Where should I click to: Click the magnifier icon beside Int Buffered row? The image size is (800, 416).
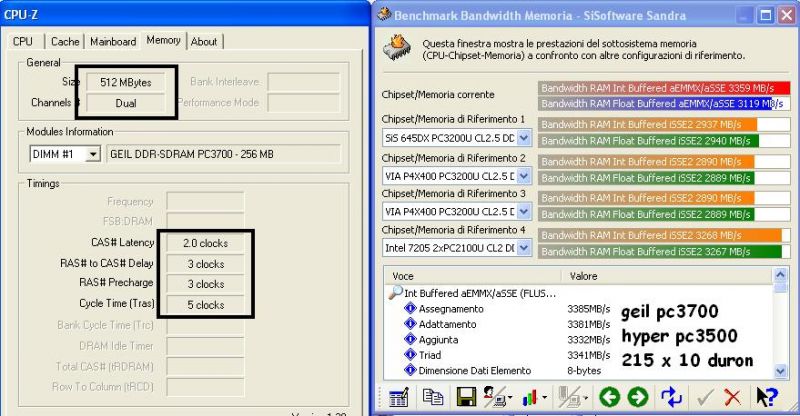coord(395,292)
